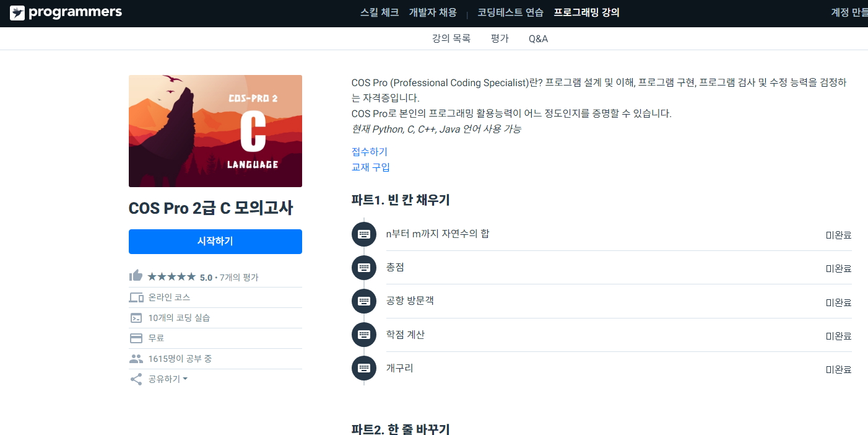Click the people icon beside 1615명이 공부 중
Screen dimensions: 868x435
coord(136,359)
